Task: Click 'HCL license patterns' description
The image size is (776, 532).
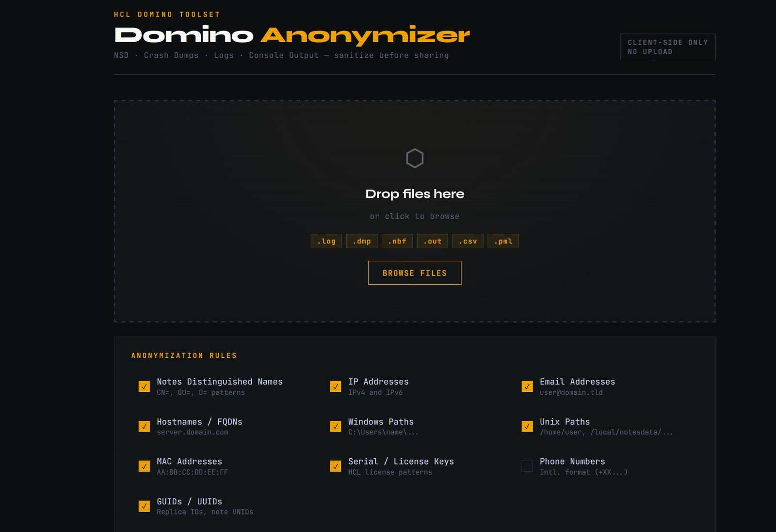Action: point(390,472)
